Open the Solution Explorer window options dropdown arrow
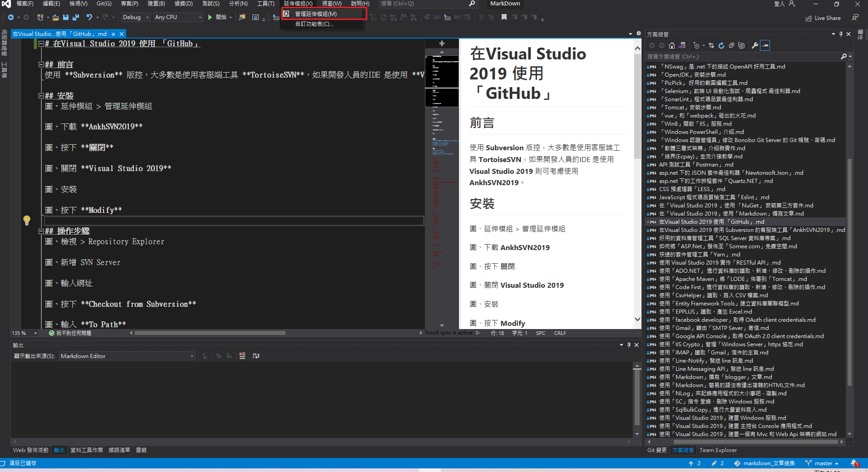 click(x=833, y=34)
